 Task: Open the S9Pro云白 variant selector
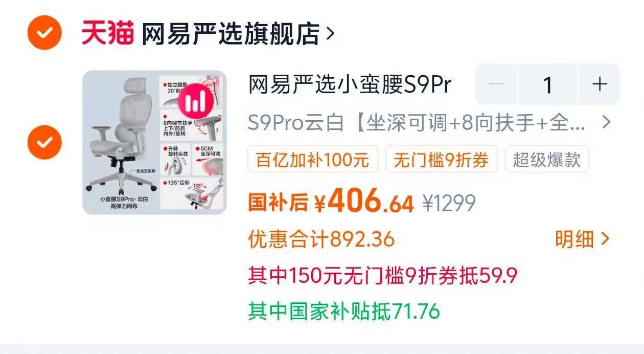coord(417,123)
